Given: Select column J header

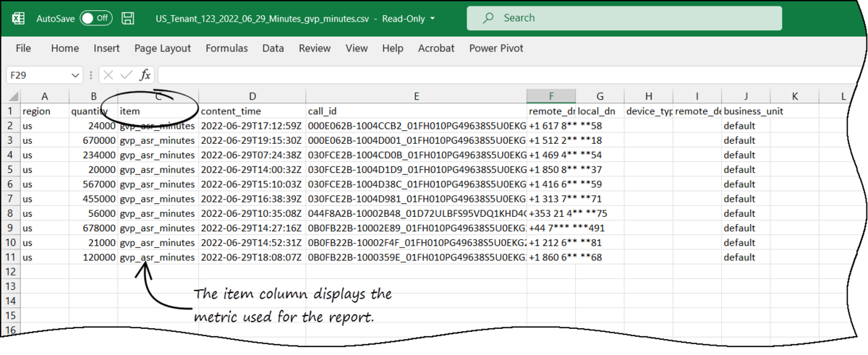Looking at the screenshot, I should [746, 97].
